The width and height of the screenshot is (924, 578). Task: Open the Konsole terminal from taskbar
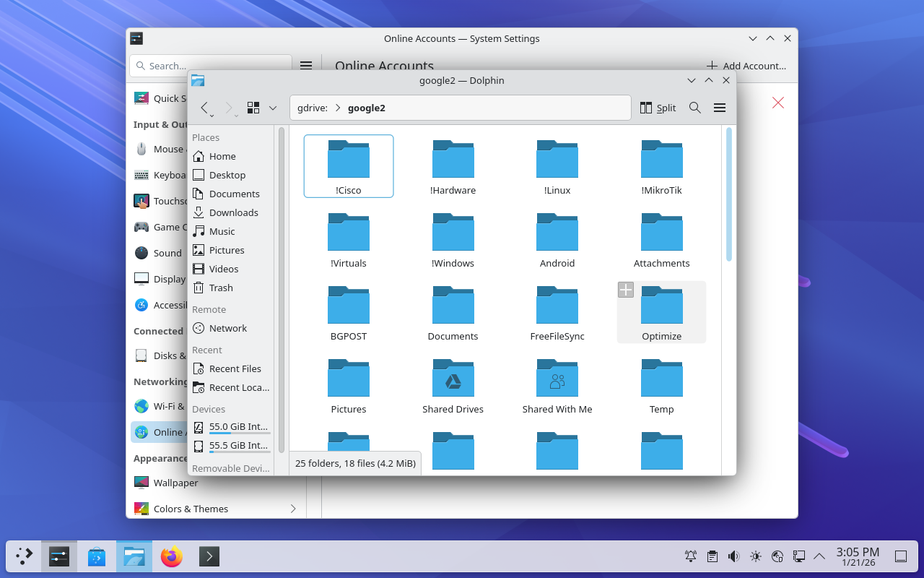[209, 556]
